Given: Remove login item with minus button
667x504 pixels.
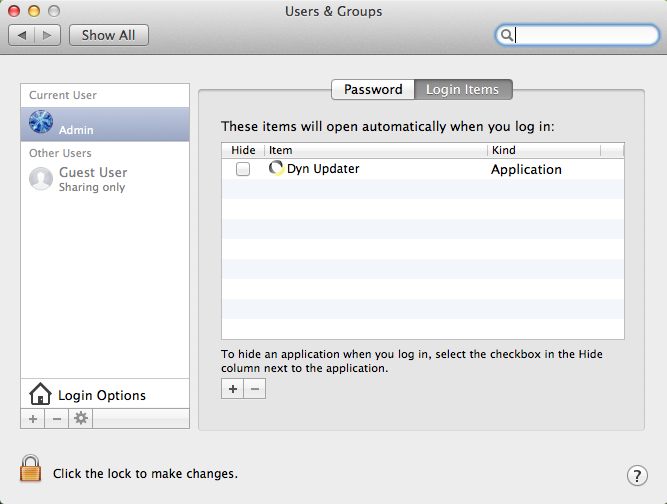Looking at the screenshot, I should click(x=255, y=389).
